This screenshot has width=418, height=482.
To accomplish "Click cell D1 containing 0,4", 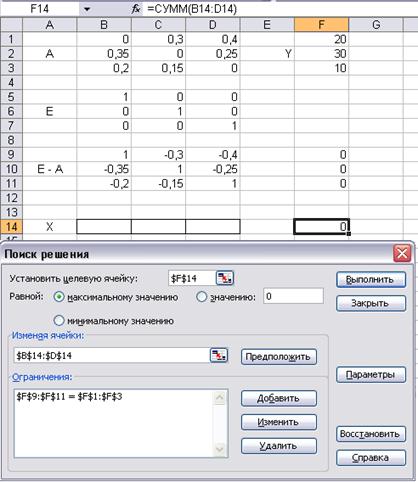I will (213, 39).
